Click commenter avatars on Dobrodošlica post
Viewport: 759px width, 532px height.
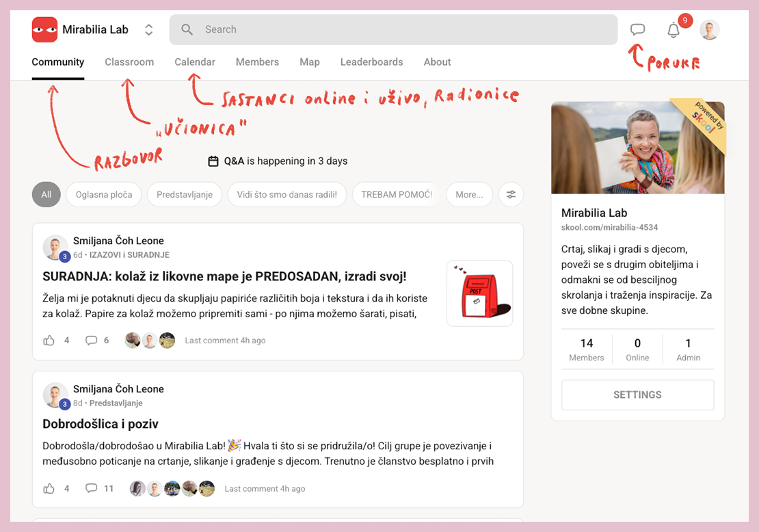172,488
